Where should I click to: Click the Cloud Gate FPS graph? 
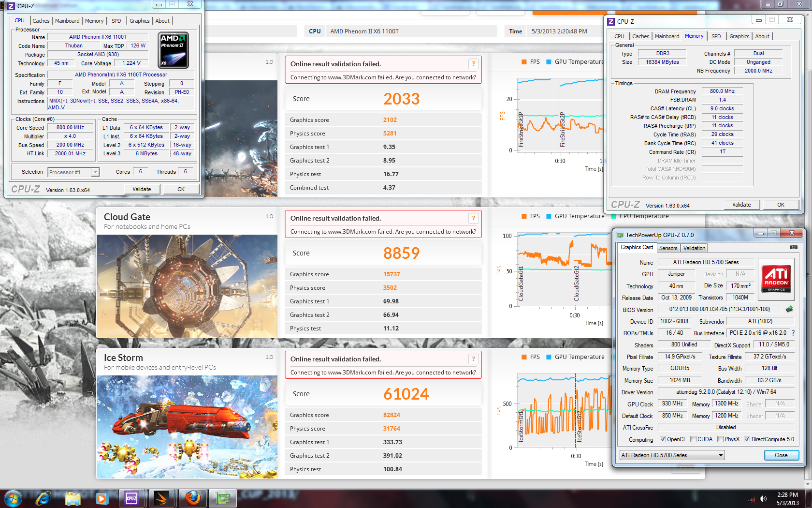coord(564,269)
